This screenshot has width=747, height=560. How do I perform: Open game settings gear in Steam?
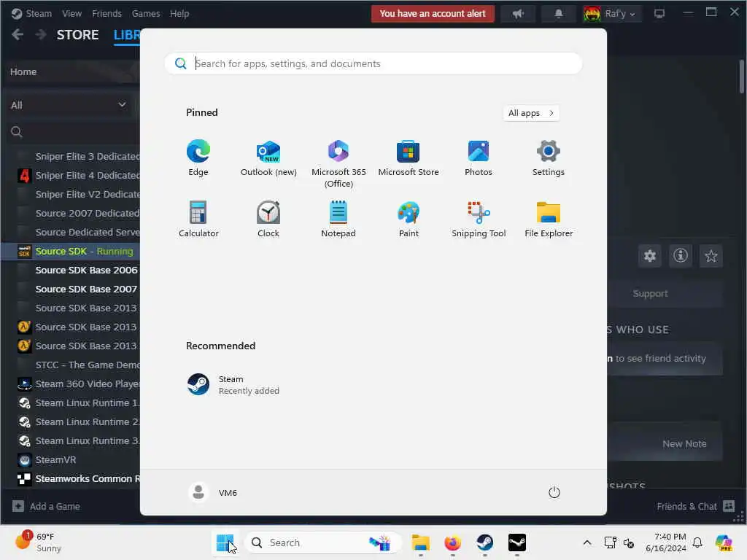coord(650,256)
